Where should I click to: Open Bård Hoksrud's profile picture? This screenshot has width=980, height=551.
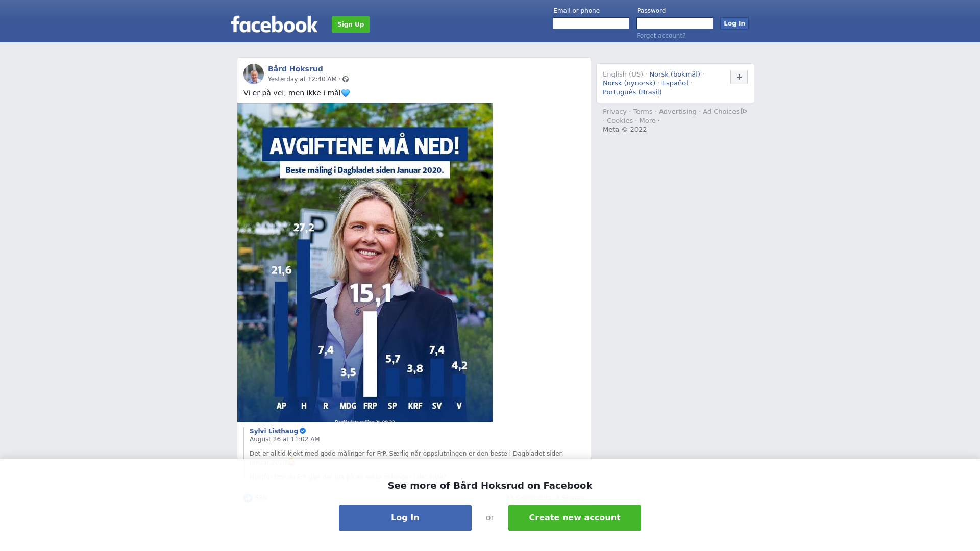[x=254, y=74]
